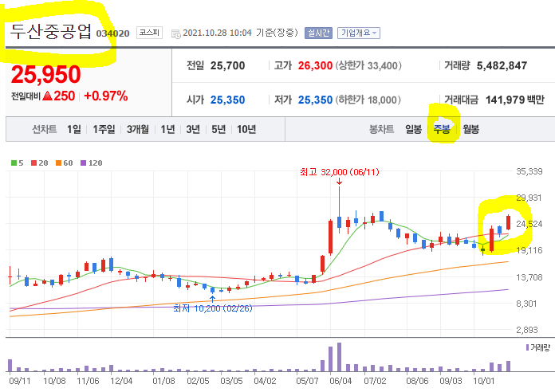Click the 06/04 date axis label

(x=340, y=381)
